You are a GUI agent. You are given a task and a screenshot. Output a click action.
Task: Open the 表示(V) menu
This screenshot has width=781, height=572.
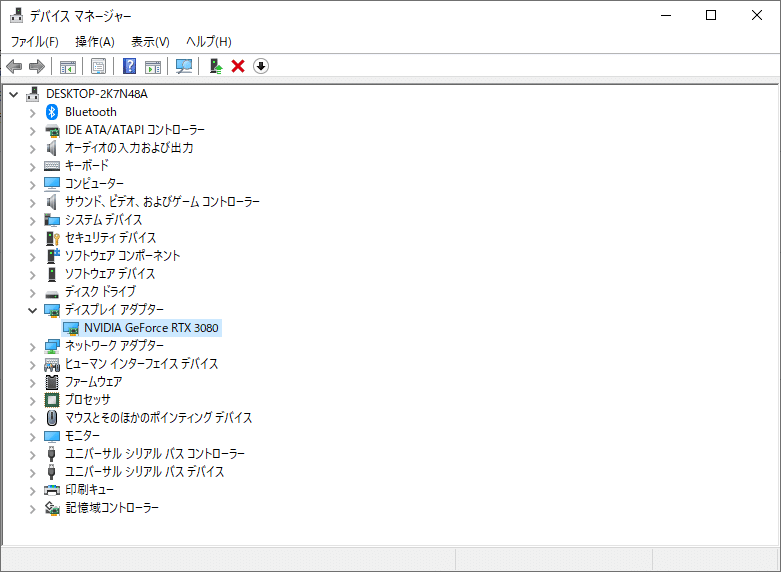[150, 42]
